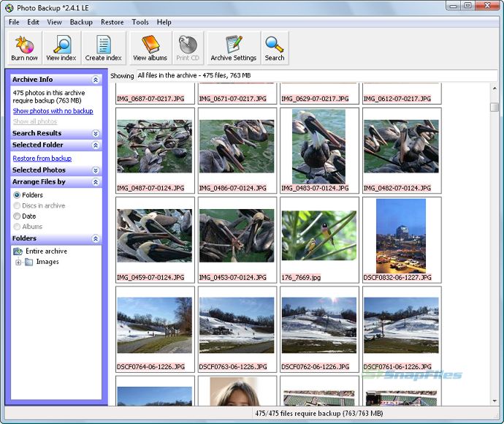This screenshot has width=504, height=424.
Task: Select the Albums radio button
Action: pos(17,227)
